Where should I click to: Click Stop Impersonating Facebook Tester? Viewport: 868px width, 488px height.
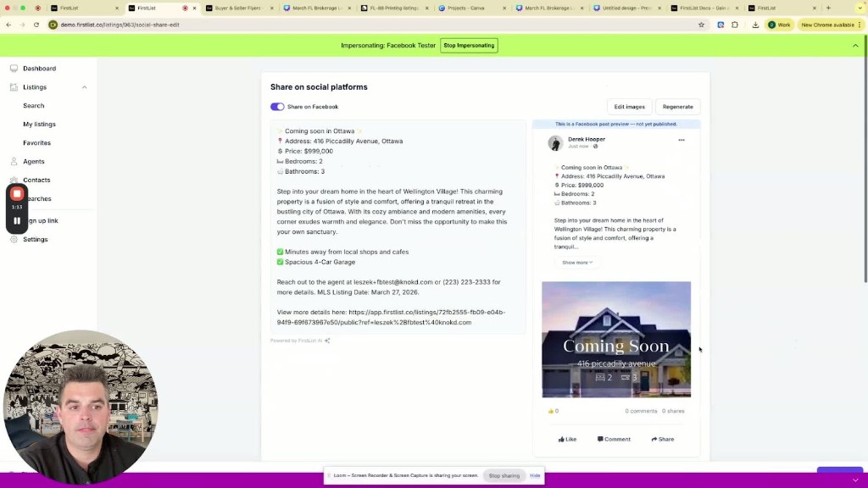click(469, 45)
